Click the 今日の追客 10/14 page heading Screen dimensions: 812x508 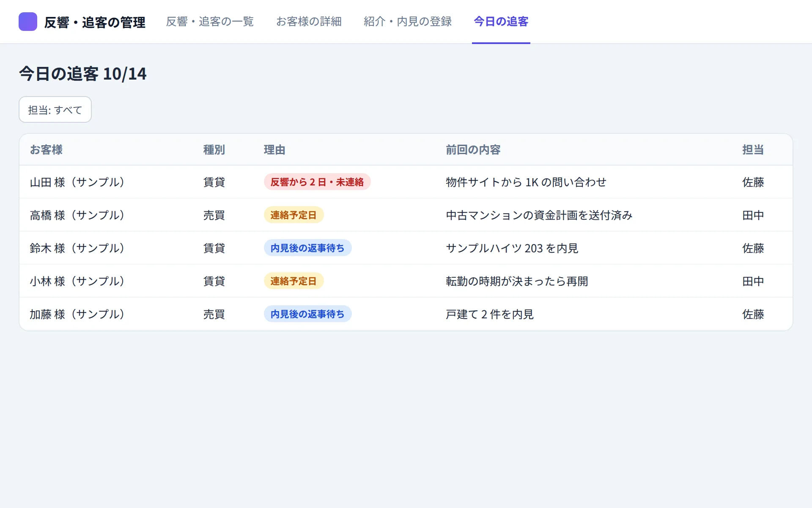(83, 74)
